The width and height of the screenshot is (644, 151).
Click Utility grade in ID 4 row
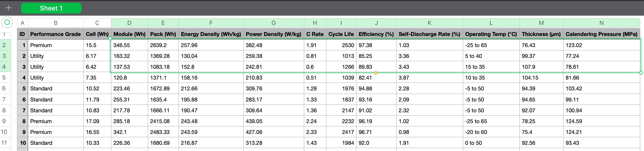(x=56, y=78)
